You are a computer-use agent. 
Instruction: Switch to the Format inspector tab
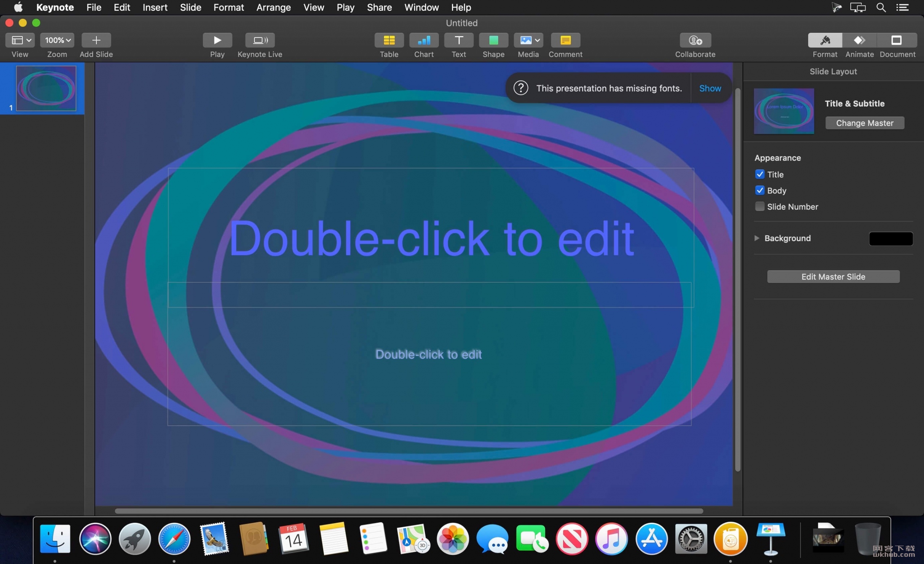pyautogui.click(x=825, y=40)
